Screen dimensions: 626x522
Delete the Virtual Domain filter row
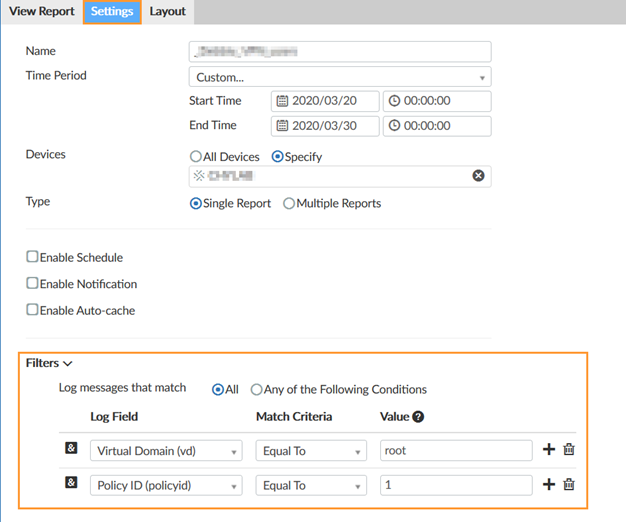(569, 450)
